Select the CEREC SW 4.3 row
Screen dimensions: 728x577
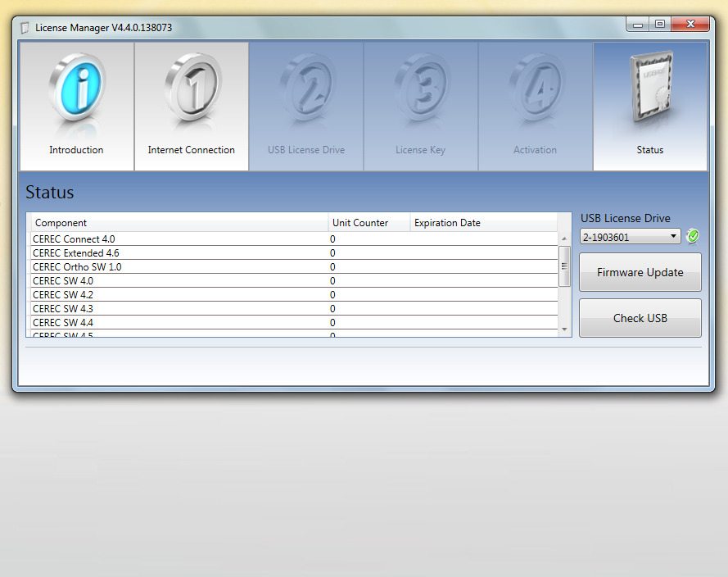coord(294,308)
